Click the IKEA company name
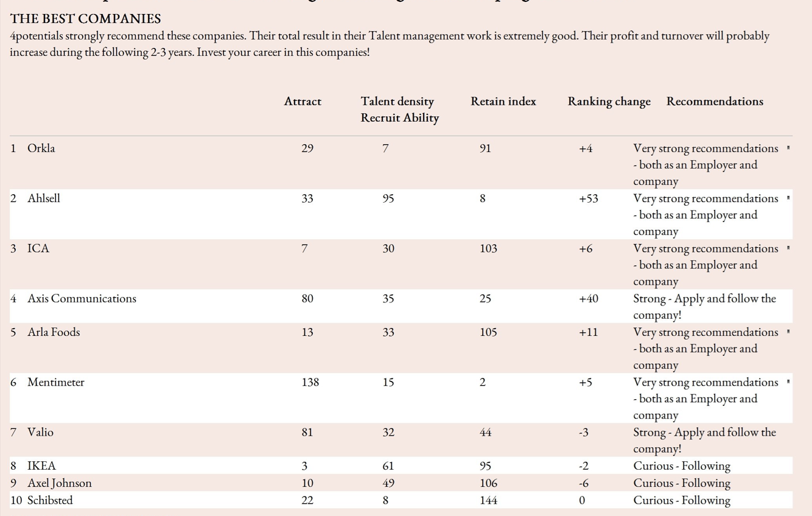812x516 pixels. coord(41,466)
